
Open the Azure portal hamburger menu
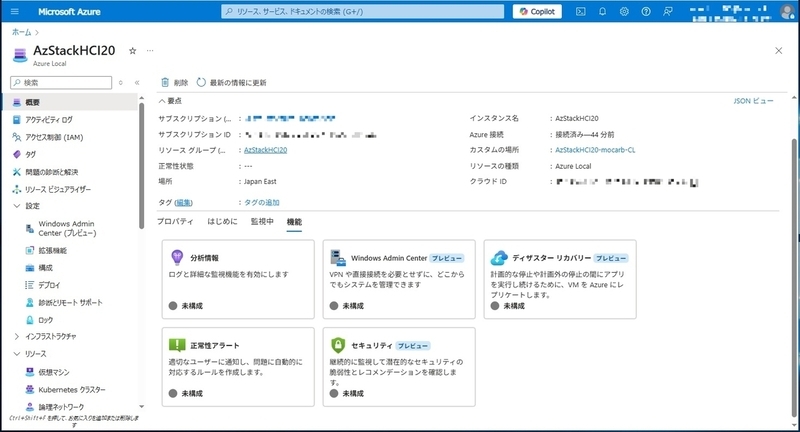click(x=14, y=11)
